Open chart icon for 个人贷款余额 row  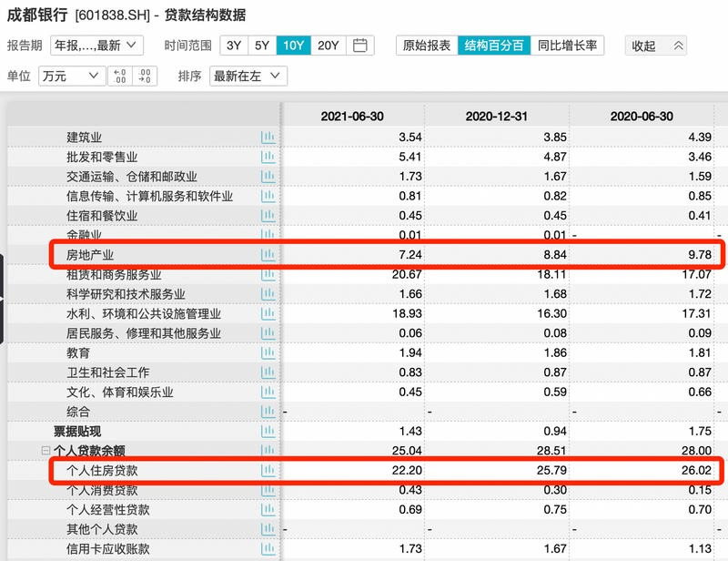[268, 451]
